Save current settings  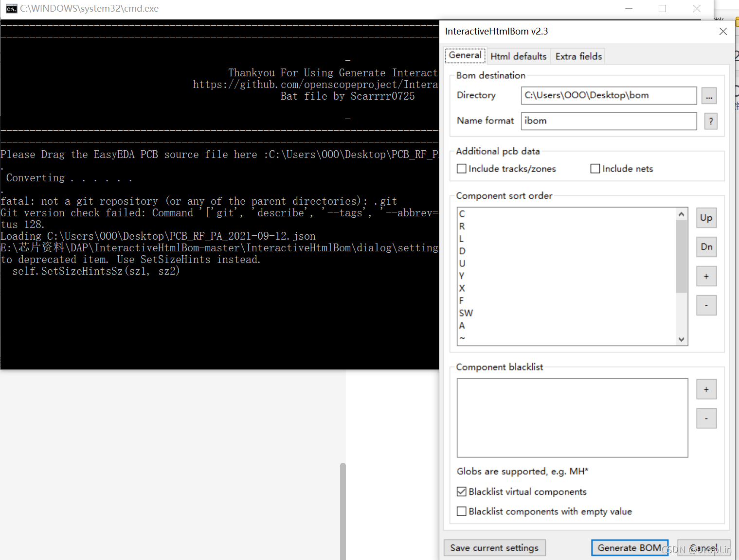pos(494,548)
